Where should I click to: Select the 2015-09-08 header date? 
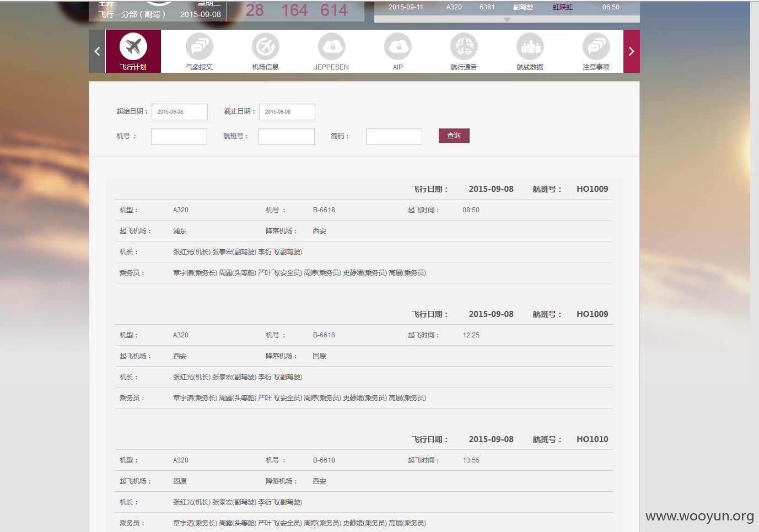point(201,14)
